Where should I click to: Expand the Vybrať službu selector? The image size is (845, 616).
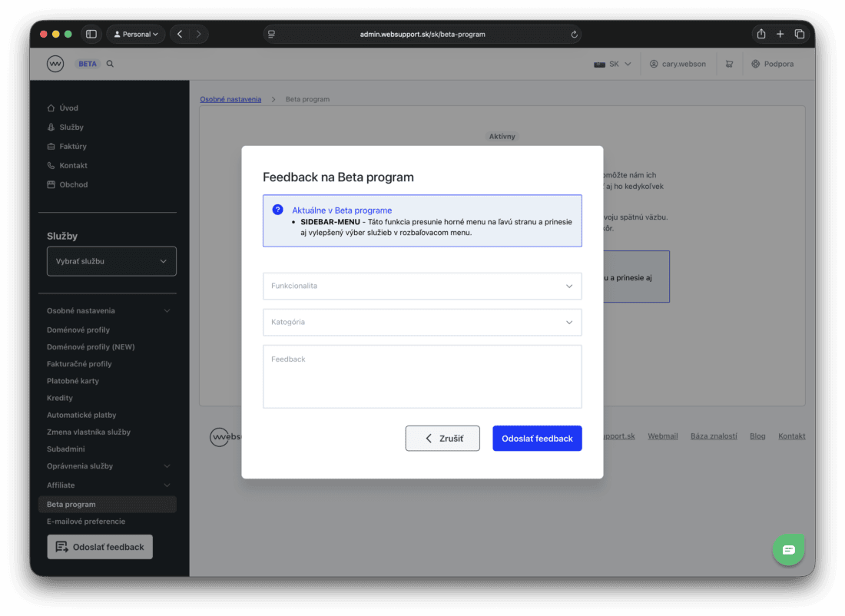(x=111, y=260)
